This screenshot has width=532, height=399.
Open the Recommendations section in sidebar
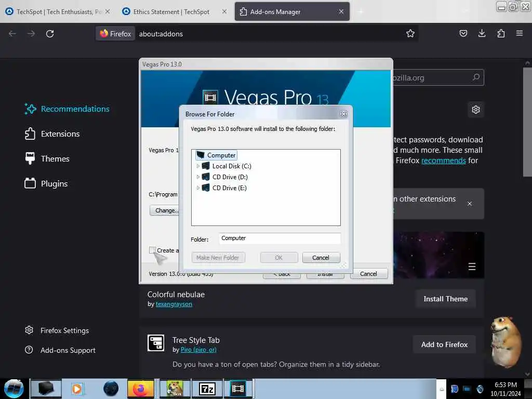pos(67,109)
